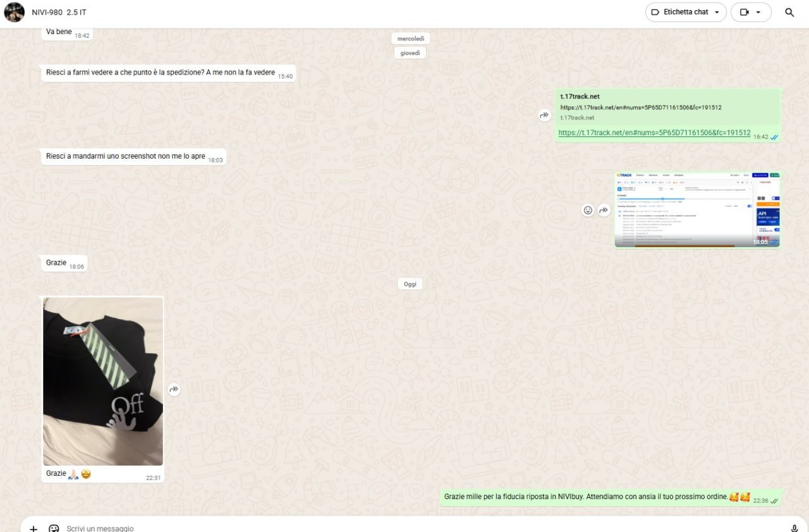Open the green underlined 17track.net tracking link
809x532 pixels.
[x=654, y=133]
